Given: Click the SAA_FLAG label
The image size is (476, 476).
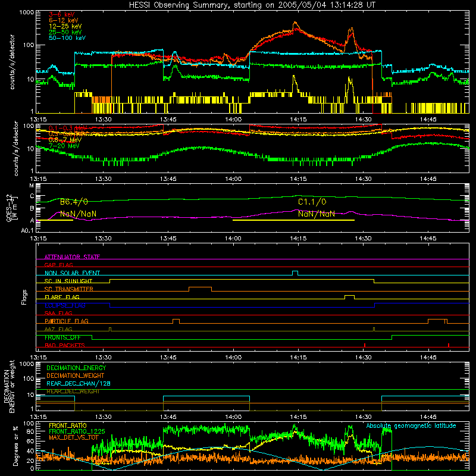Looking at the screenshot, I should 58,313.
